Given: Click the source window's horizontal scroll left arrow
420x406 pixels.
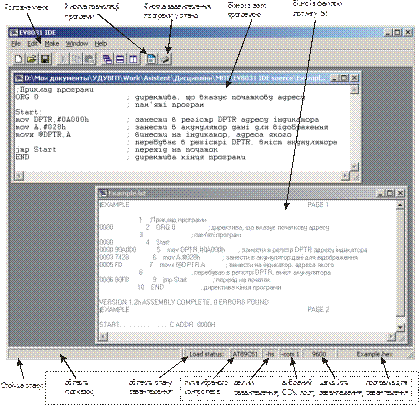Looking at the screenshot, I should 19,175.
